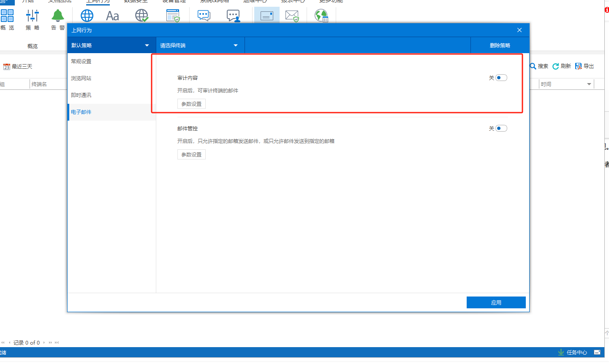Click the 策略 policy sliders icon
This screenshot has height=364, width=609.
(x=33, y=16)
